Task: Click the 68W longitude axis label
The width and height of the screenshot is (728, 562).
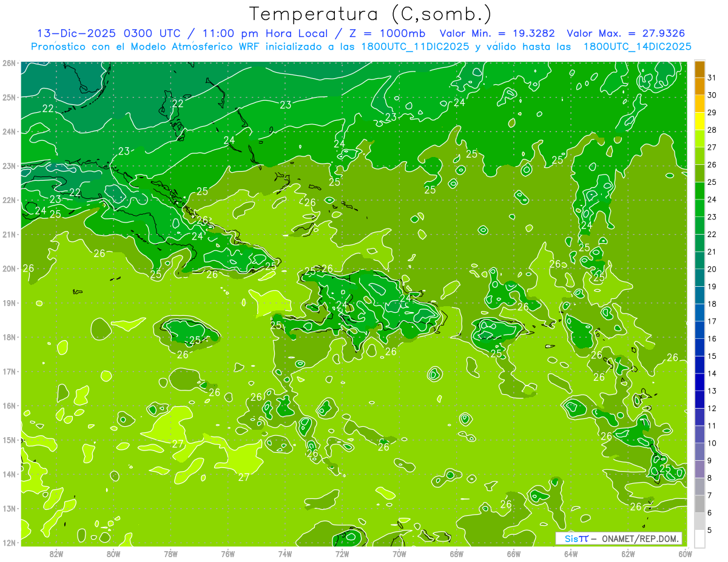Action: click(457, 554)
